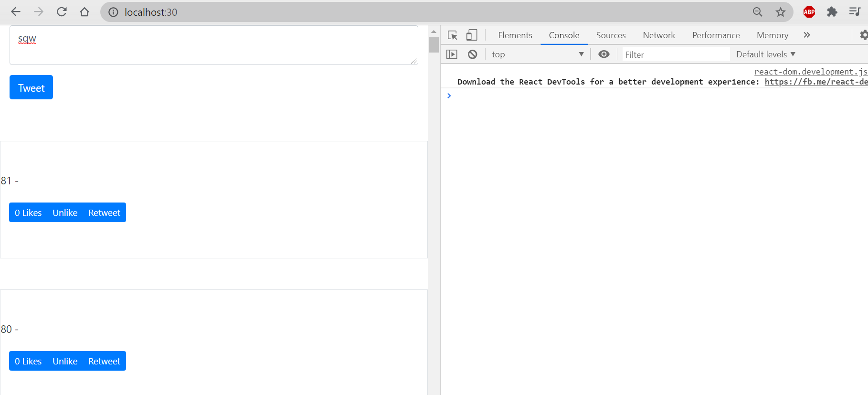
Task: Click Unlike on tweet 81
Action: [65, 213]
